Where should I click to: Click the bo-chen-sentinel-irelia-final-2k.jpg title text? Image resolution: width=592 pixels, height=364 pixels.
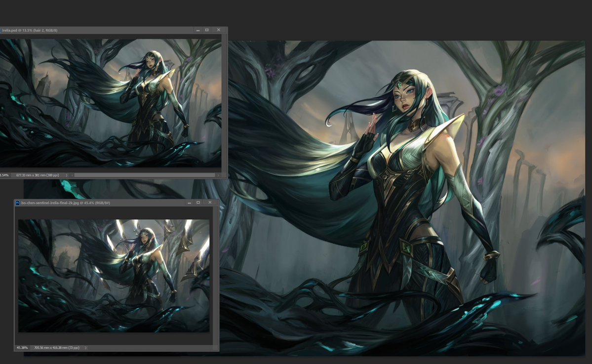coord(66,203)
